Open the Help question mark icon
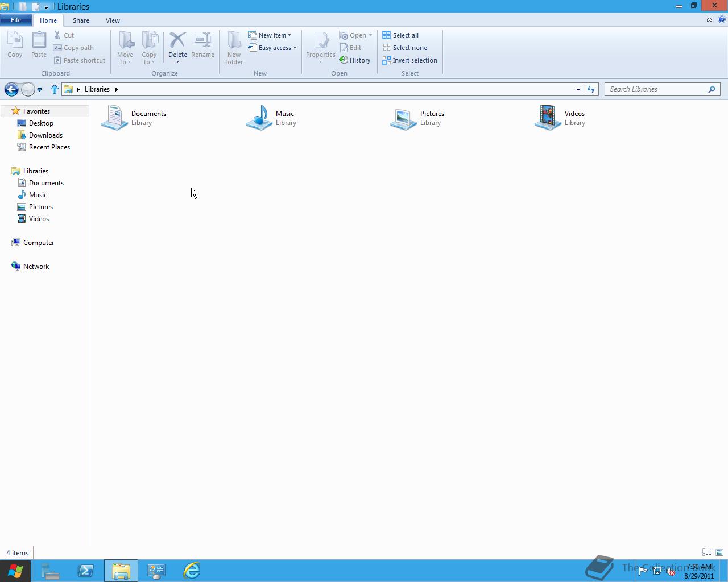 point(722,20)
